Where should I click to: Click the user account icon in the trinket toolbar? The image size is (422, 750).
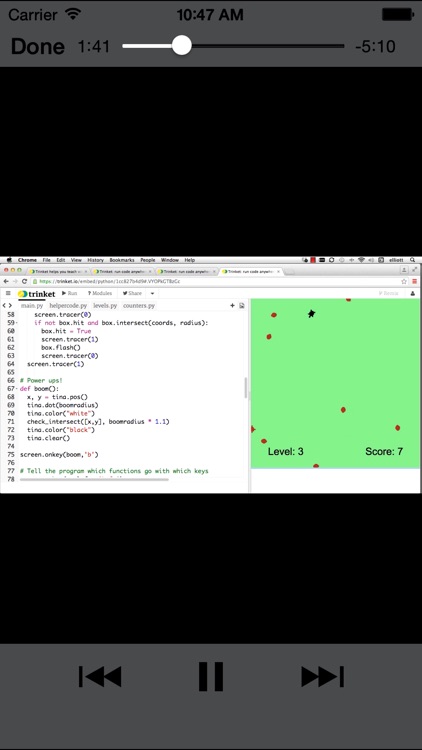coord(413,293)
